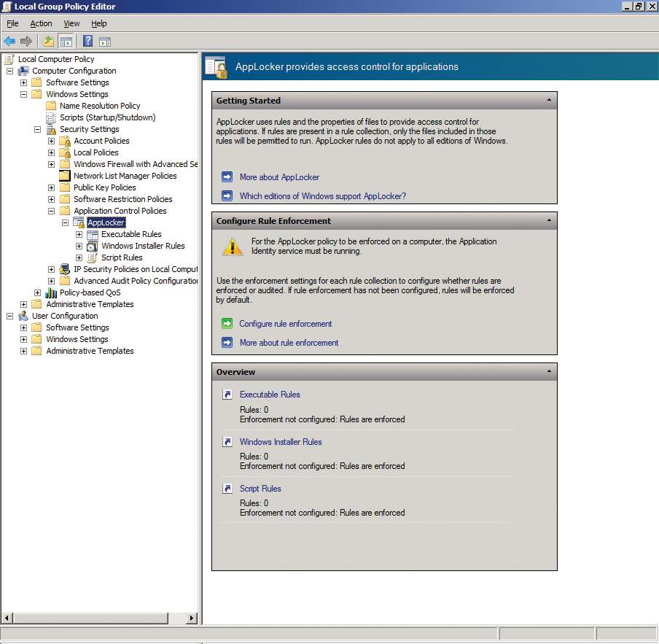659x644 pixels.
Task: Click the Back navigation arrow
Action: pyautogui.click(x=9, y=41)
